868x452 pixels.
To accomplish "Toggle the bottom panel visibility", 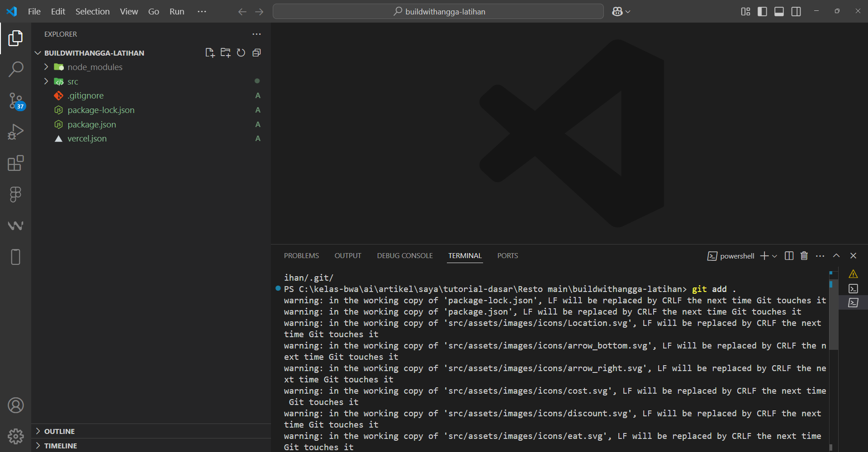I will coord(779,12).
